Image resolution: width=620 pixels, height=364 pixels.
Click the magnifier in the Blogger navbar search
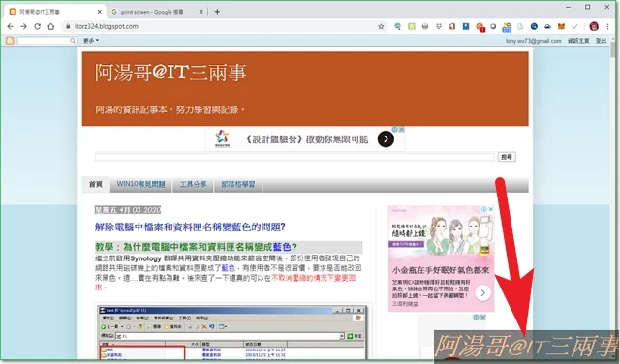pyautogui.click(x=73, y=41)
